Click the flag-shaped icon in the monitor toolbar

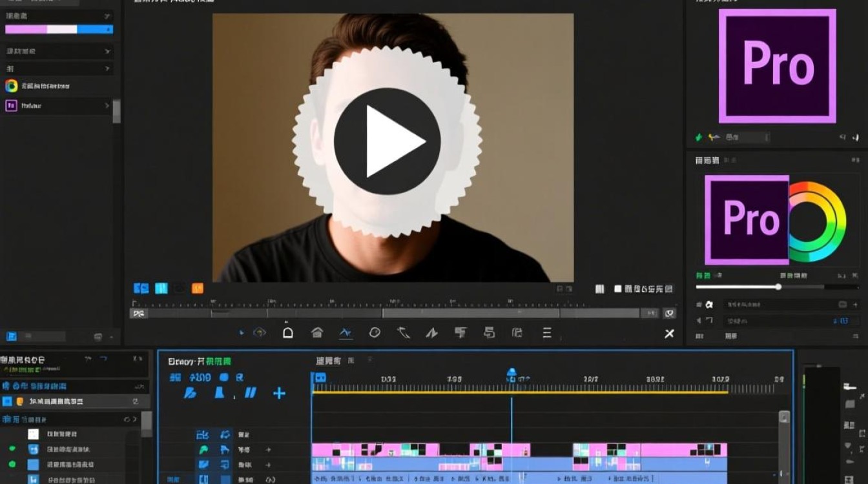(460, 333)
